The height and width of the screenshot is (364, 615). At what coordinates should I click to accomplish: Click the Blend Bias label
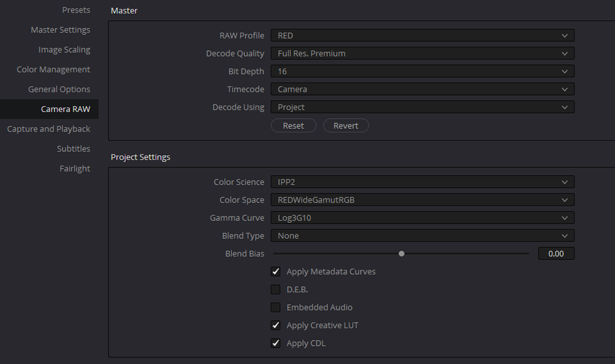click(245, 254)
